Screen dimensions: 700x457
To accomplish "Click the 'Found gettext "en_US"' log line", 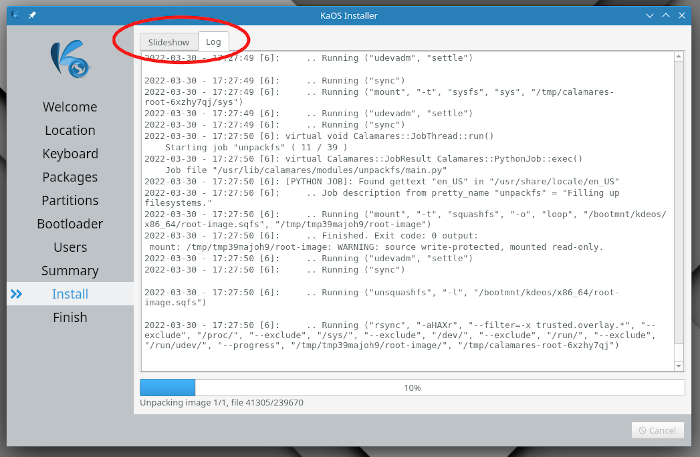I will point(382,181).
